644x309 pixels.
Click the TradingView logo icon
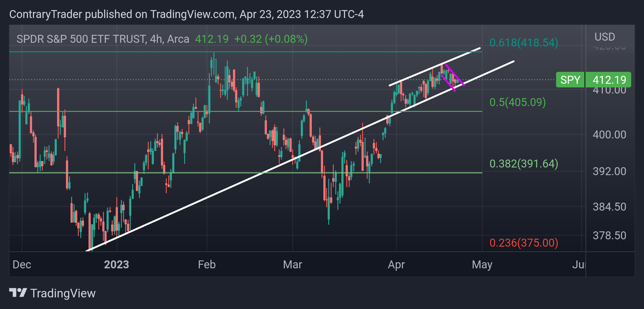tap(18, 293)
